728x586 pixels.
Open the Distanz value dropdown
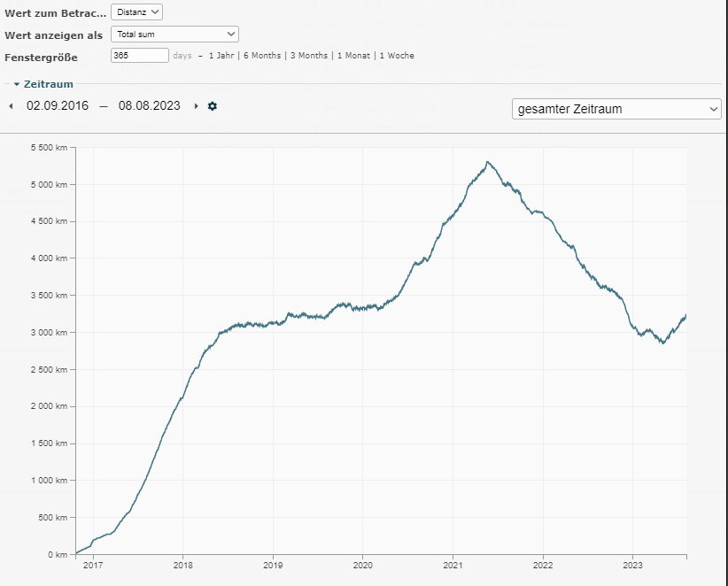pos(137,12)
